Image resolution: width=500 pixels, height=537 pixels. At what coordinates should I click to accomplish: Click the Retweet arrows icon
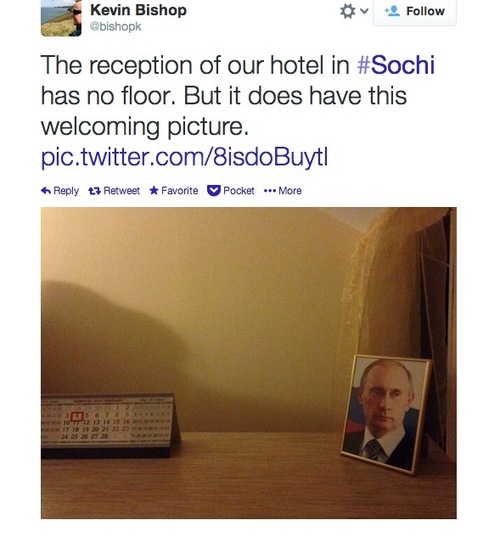94,191
